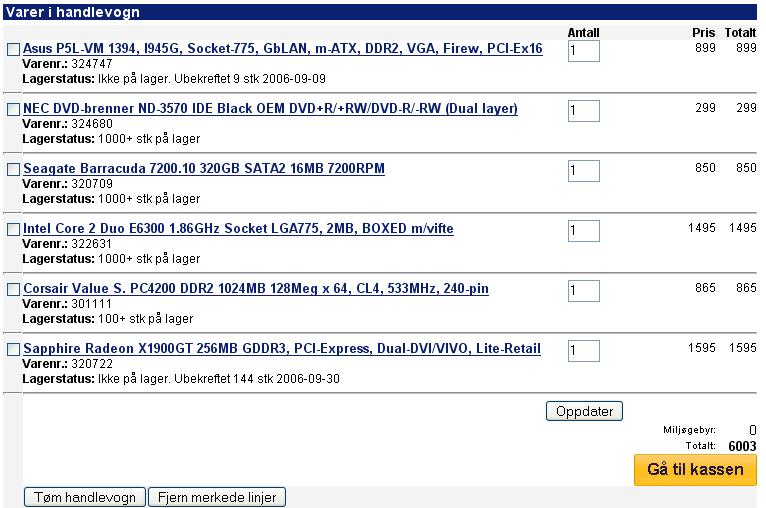Click item number 322631
The width and height of the screenshot is (766, 508).
92,244
